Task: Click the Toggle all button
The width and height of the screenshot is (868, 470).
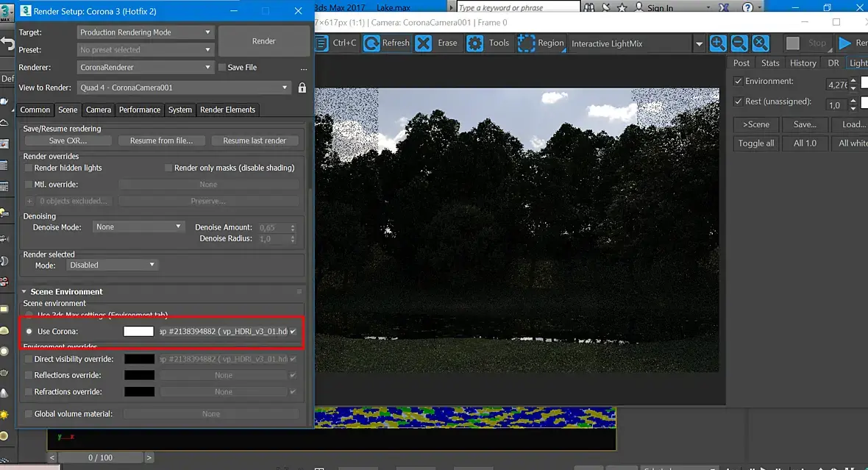Action: [x=756, y=143]
